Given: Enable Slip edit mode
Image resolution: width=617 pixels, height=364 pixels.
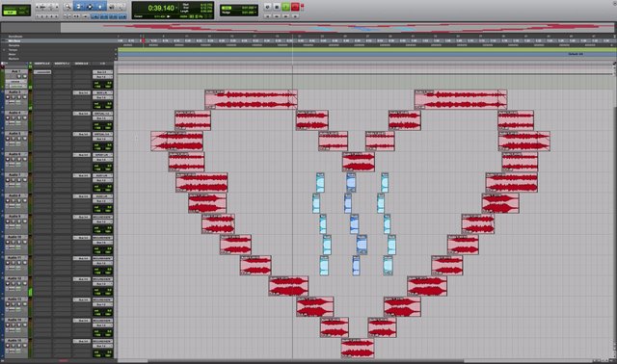Looking at the screenshot, I should (x=10, y=13).
